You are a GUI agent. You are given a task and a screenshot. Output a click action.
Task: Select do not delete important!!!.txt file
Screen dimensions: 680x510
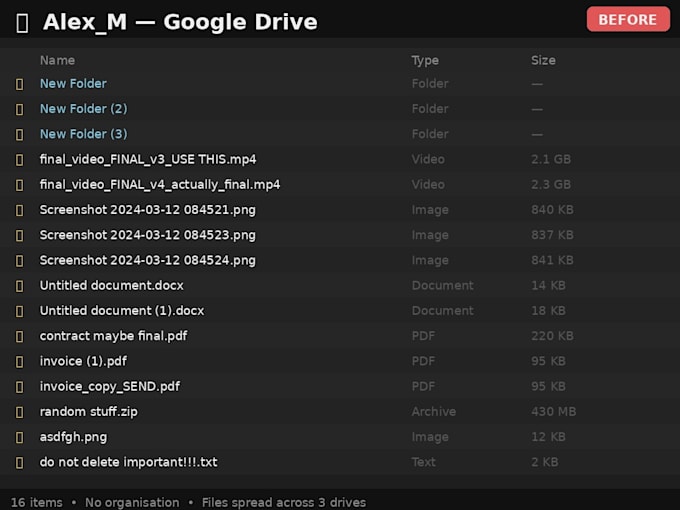[x=340, y=462]
